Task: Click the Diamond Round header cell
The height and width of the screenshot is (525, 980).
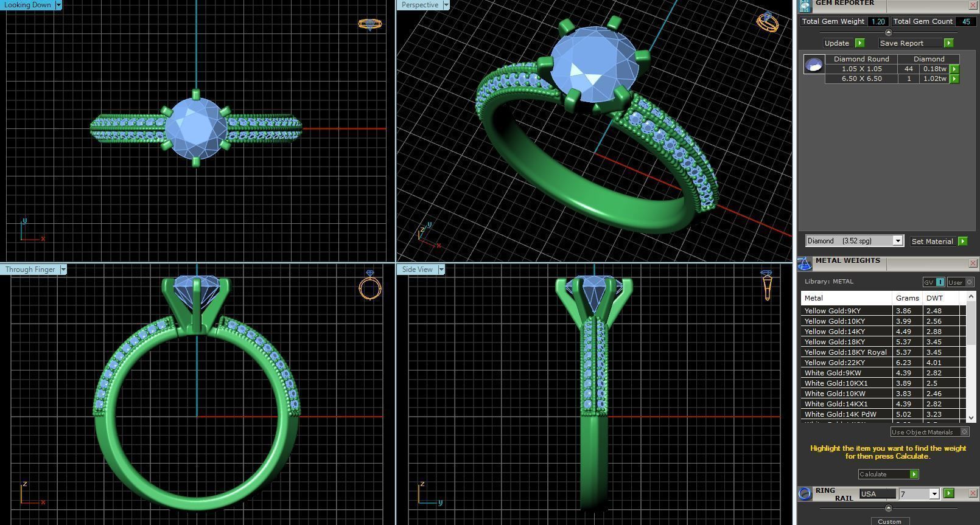Action: (861, 59)
